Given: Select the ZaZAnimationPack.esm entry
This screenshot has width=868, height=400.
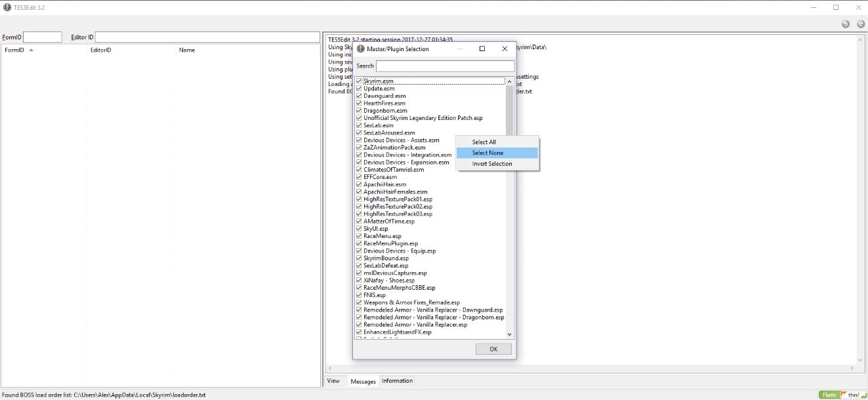Looking at the screenshot, I should point(394,148).
